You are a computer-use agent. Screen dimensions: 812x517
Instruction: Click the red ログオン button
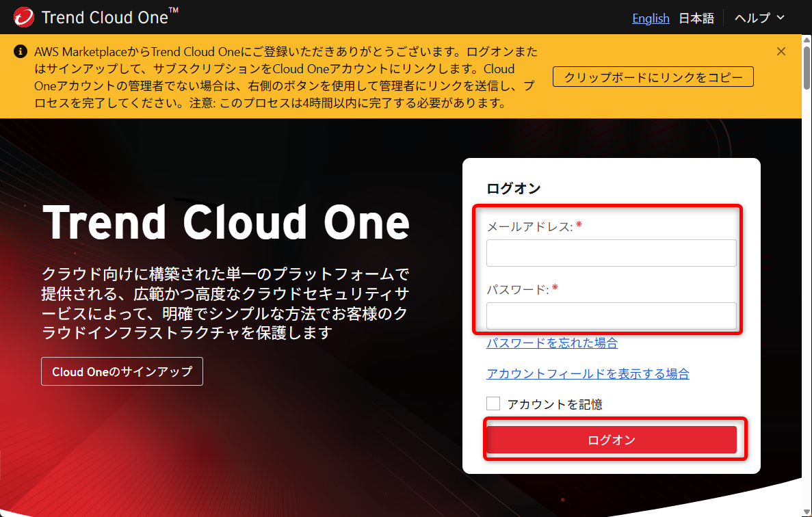tap(611, 440)
